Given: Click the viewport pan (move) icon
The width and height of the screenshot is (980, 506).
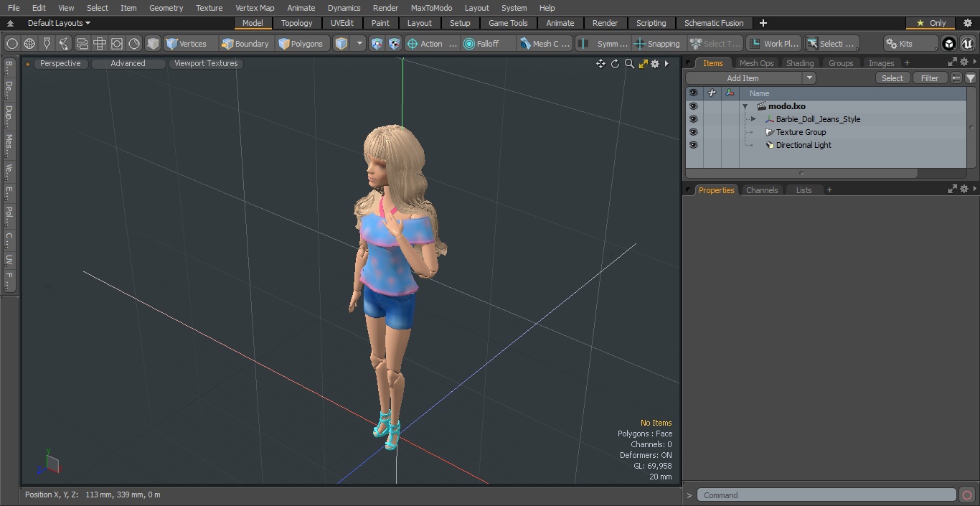Looking at the screenshot, I should [x=600, y=64].
